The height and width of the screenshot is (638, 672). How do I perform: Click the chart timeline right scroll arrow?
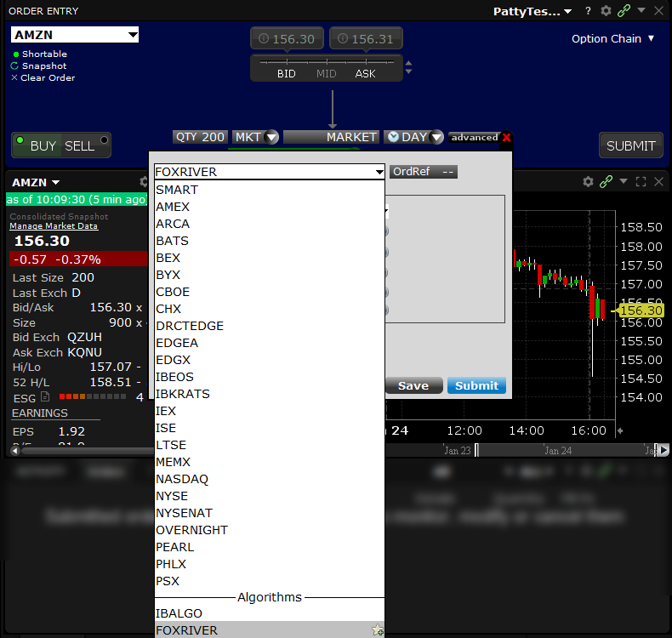663,450
